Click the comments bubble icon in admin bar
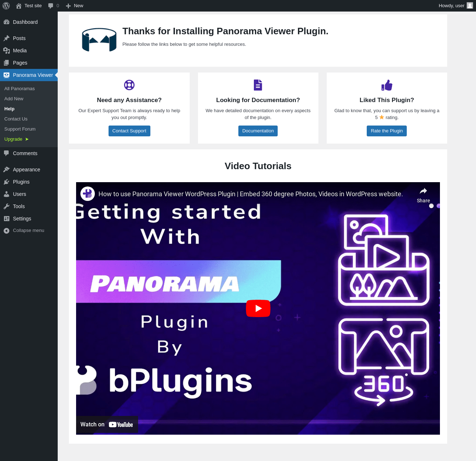Image resolution: width=476 pixels, height=461 pixels. (x=51, y=6)
